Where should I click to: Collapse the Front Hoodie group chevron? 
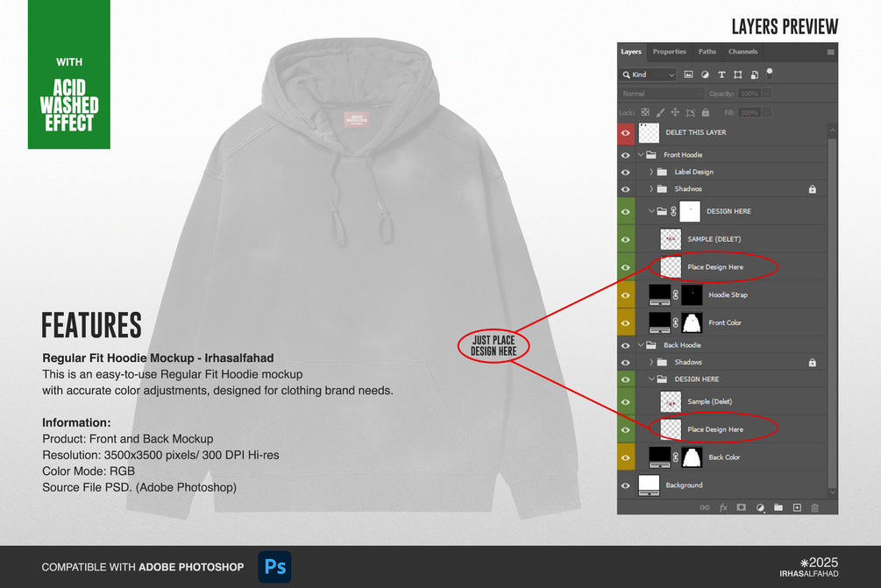click(641, 154)
